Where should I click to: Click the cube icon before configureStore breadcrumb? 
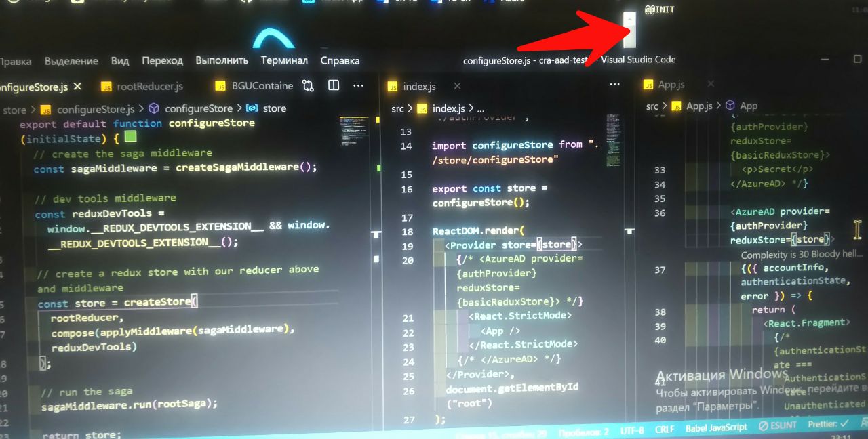click(154, 108)
